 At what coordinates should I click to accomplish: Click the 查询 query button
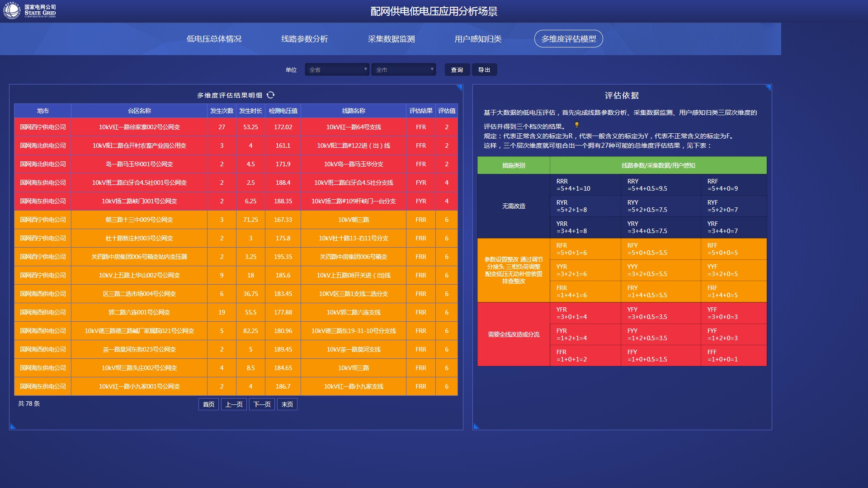coord(457,70)
